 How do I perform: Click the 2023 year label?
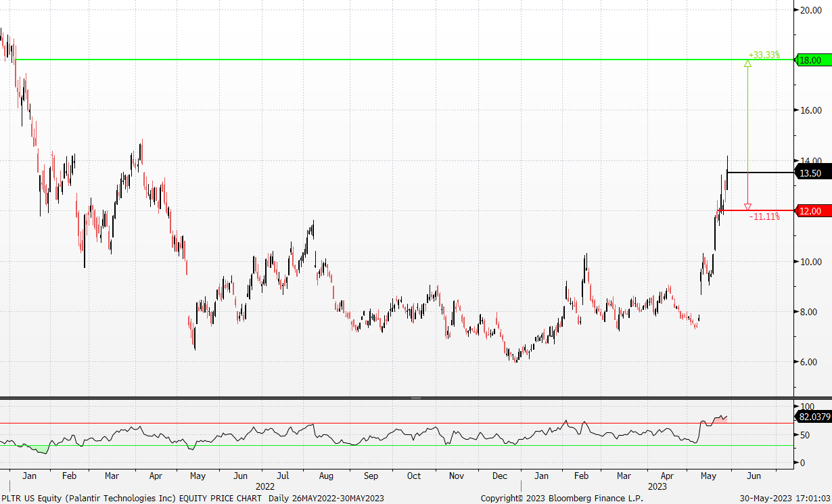[x=657, y=486]
